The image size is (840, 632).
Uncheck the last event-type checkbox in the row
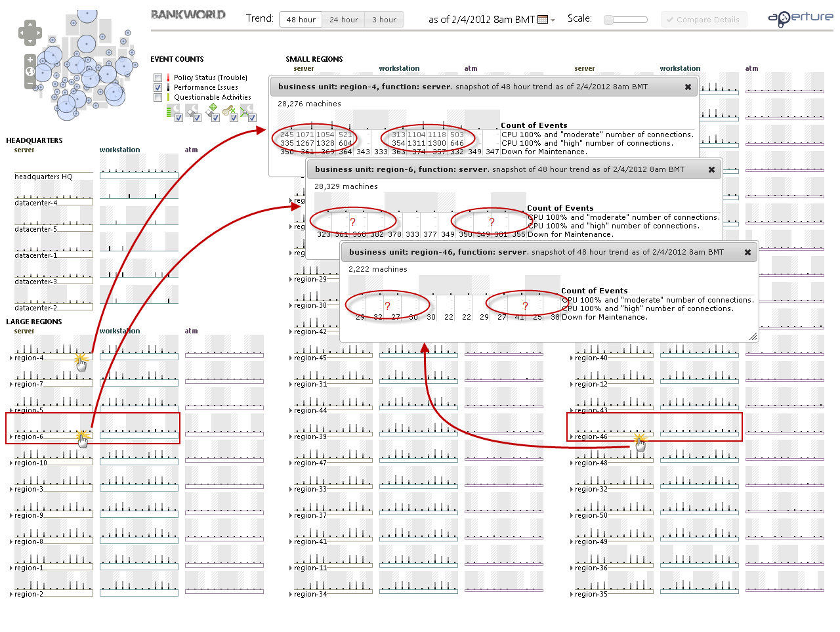252,117
